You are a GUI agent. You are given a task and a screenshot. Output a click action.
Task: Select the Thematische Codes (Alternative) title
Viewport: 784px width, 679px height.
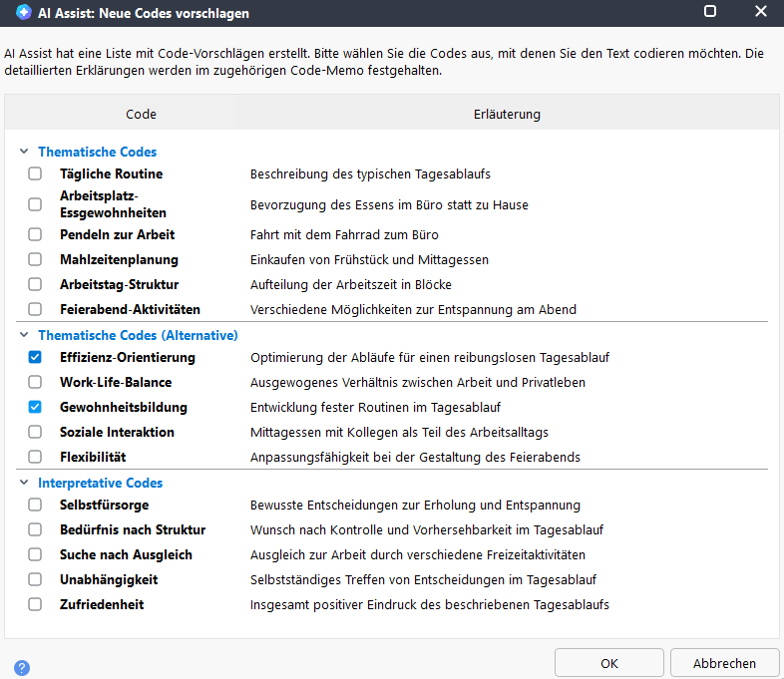(x=138, y=335)
